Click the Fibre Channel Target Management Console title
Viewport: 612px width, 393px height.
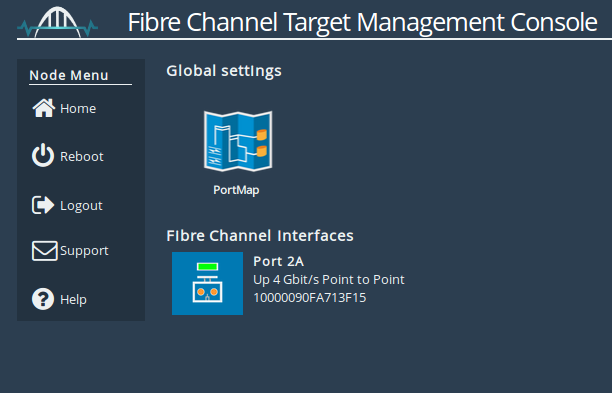click(x=362, y=22)
